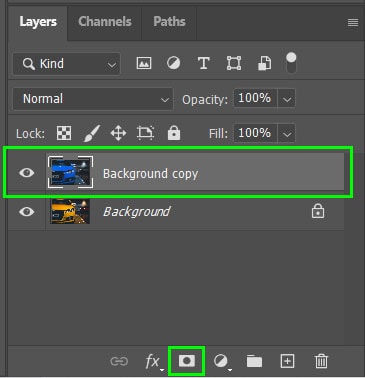The width and height of the screenshot is (365, 378).
Task: Open the Normal blend mode dropdown
Action: tap(93, 99)
